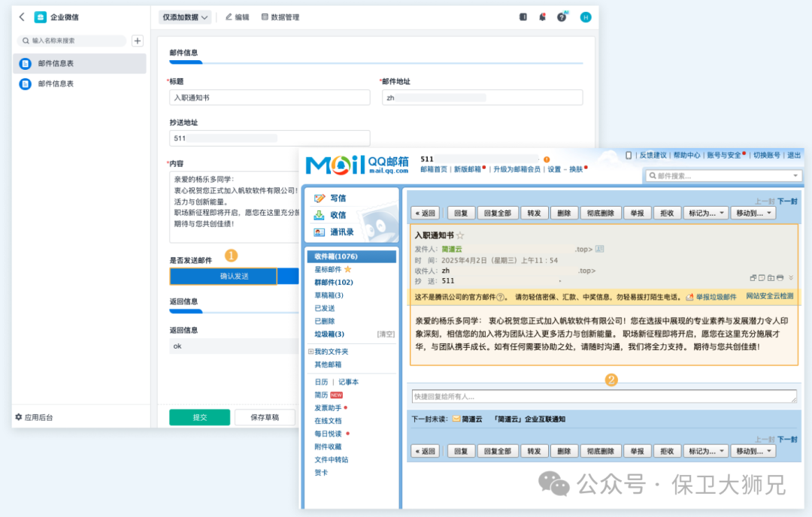The width and height of the screenshot is (812, 517).
Task: Click the green 提交 button
Action: click(199, 417)
